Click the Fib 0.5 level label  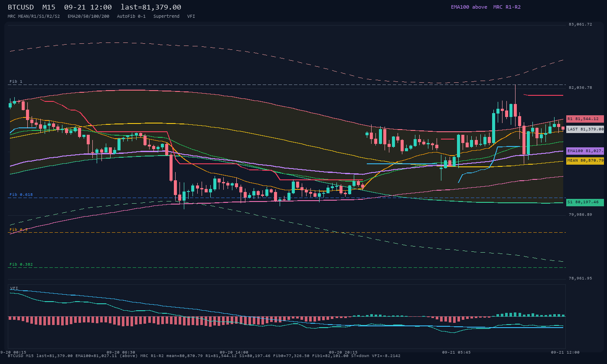(19, 230)
